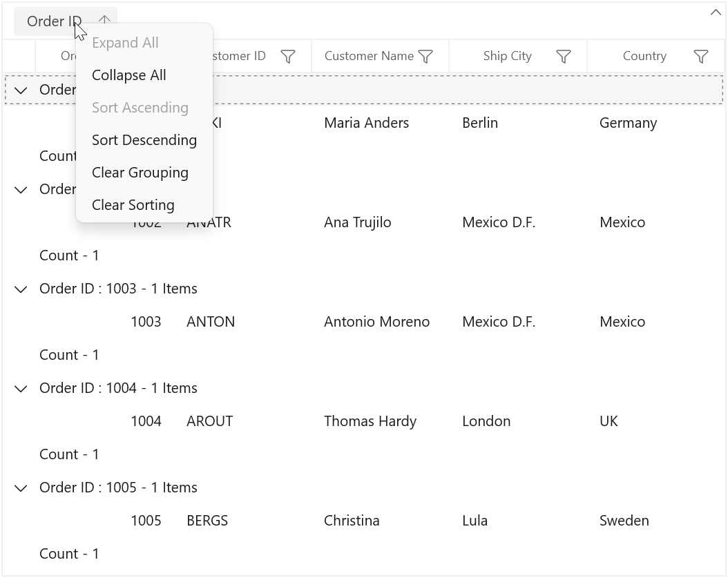This screenshot has height=578, width=728.
Task: Click Count - 1 summary under order 1003
Action: coord(69,355)
